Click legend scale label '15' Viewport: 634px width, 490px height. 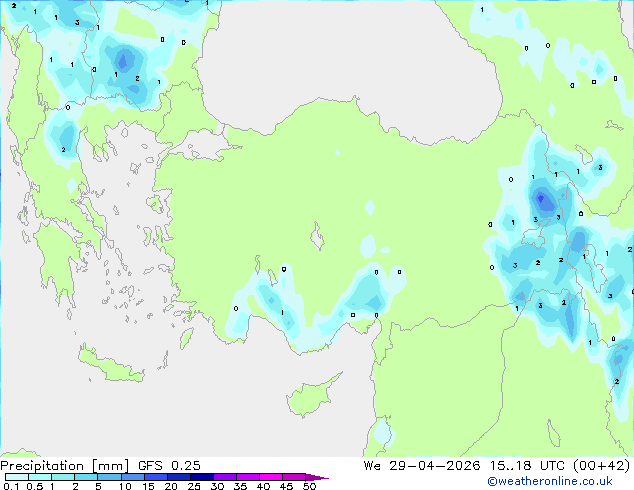[x=148, y=486]
